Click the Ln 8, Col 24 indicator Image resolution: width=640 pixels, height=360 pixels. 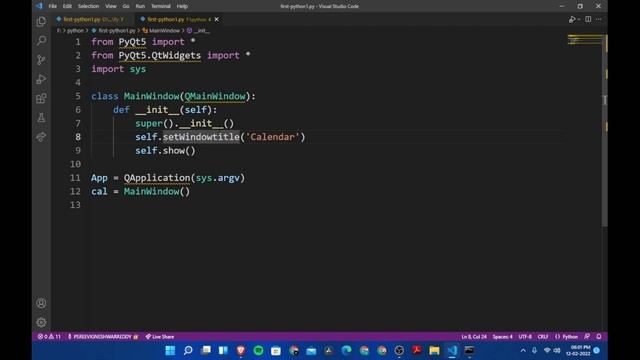(474, 337)
